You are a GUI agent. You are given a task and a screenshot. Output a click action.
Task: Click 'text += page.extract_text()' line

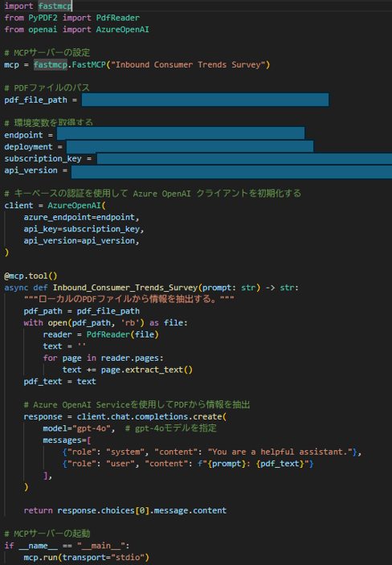(x=127, y=370)
